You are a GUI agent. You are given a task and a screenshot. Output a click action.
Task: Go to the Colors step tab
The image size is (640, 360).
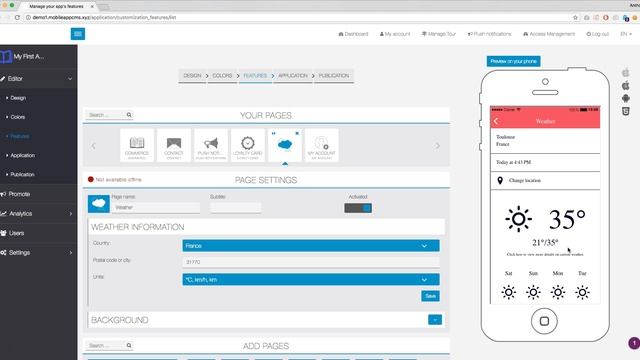pos(222,76)
